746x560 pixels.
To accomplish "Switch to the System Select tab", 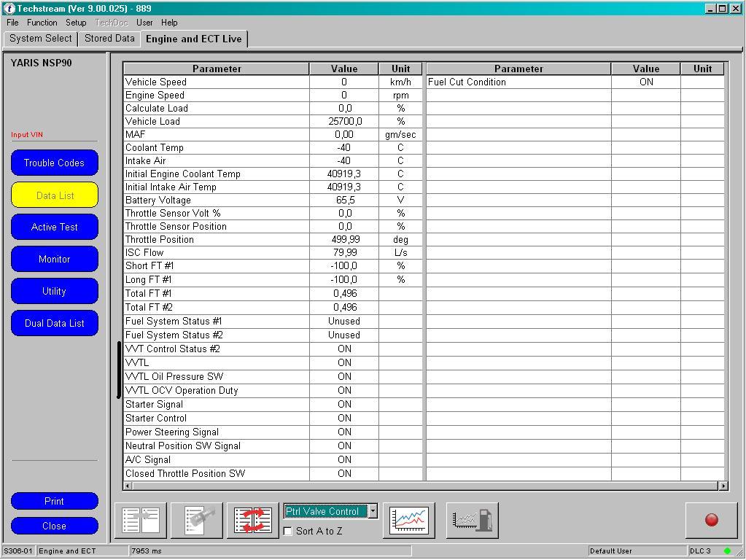I will pos(41,39).
